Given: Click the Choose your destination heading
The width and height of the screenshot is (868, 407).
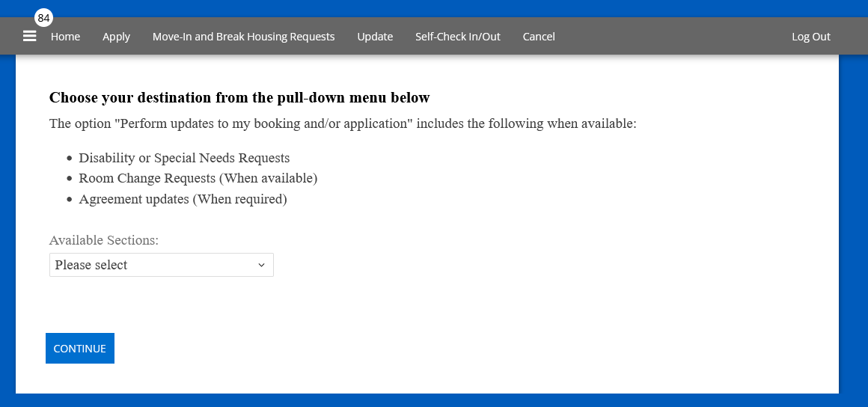Looking at the screenshot, I should click(x=239, y=97).
